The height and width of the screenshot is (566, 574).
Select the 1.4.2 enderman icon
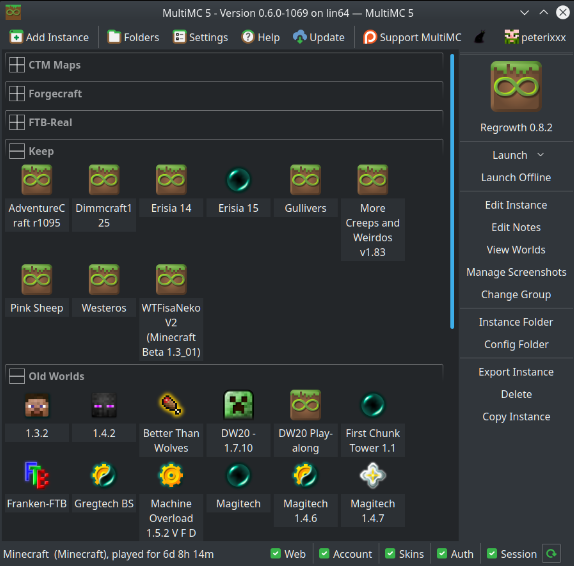tap(104, 405)
